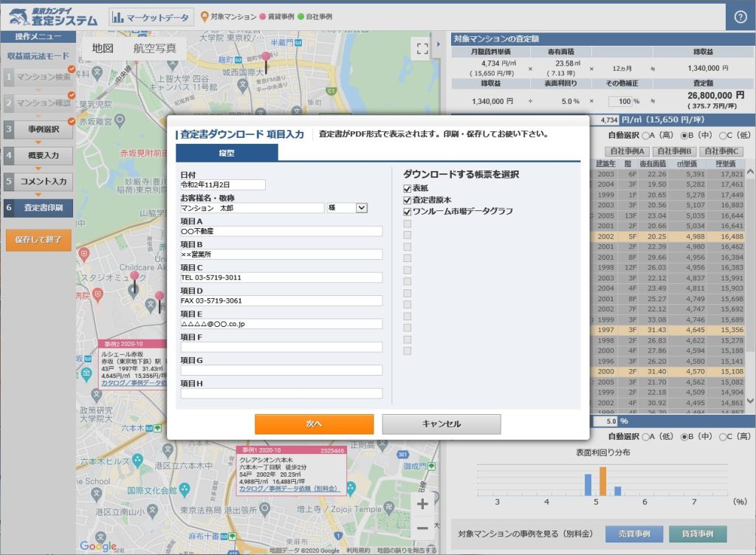
Task: Switch map to 航空写真 view
Action: 154,49
